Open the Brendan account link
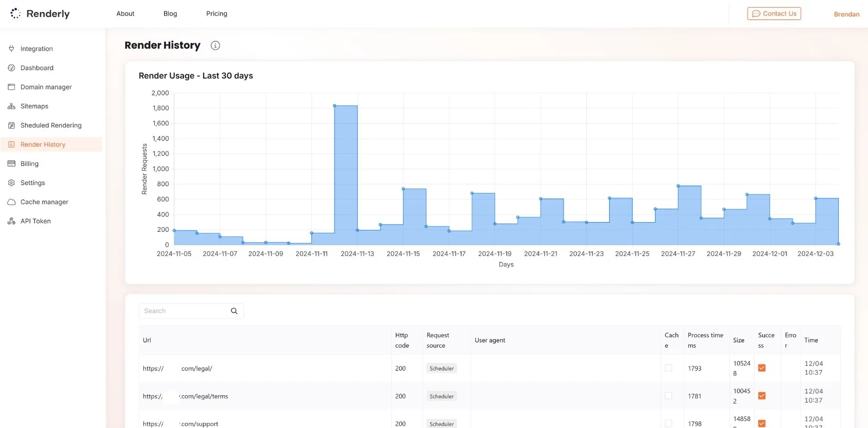 coord(847,14)
